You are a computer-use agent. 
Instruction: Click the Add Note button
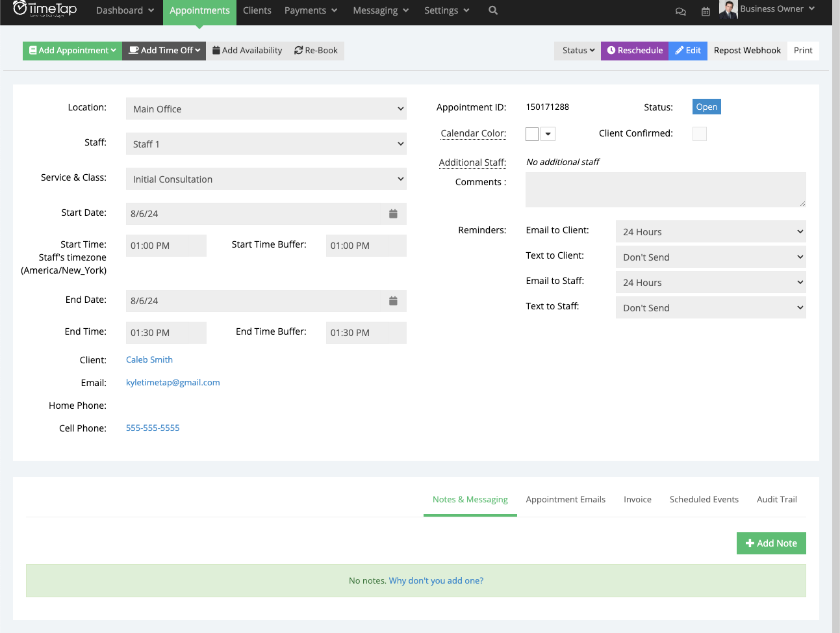[x=771, y=543]
